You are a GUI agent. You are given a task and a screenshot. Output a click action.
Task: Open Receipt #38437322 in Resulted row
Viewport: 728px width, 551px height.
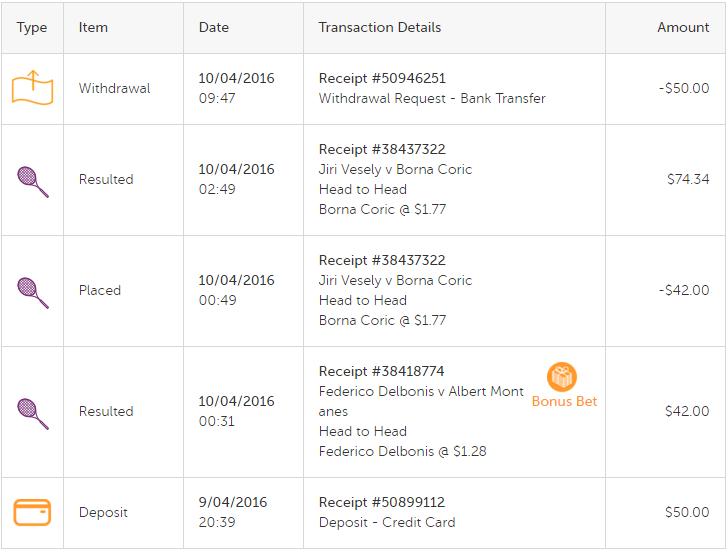(382, 149)
